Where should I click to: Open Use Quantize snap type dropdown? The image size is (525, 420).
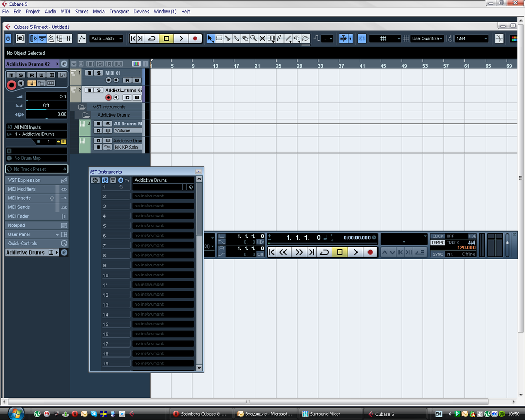click(x=427, y=38)
